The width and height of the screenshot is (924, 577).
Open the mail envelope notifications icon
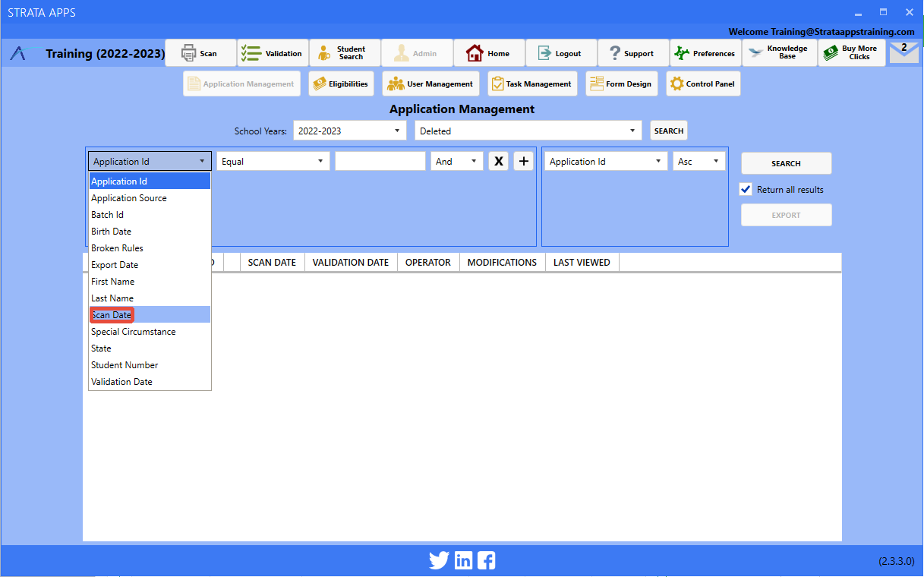click(904, 52)
